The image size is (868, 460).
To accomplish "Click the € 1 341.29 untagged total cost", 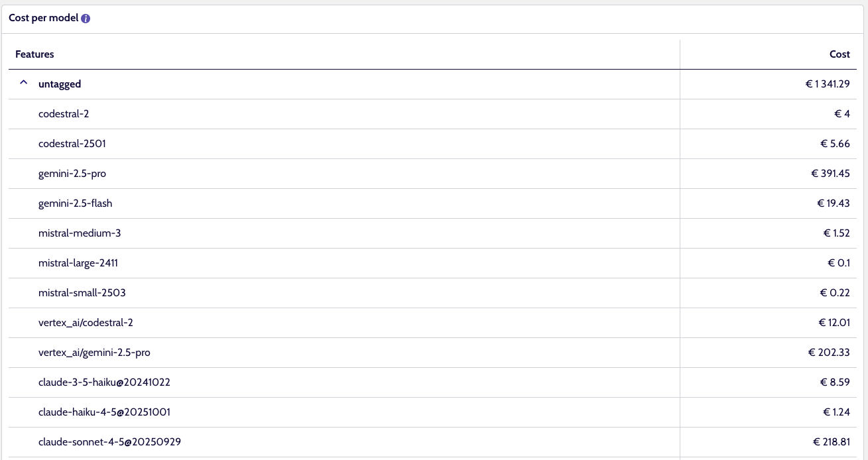I will pyautogui.click(x=828, y=84).
